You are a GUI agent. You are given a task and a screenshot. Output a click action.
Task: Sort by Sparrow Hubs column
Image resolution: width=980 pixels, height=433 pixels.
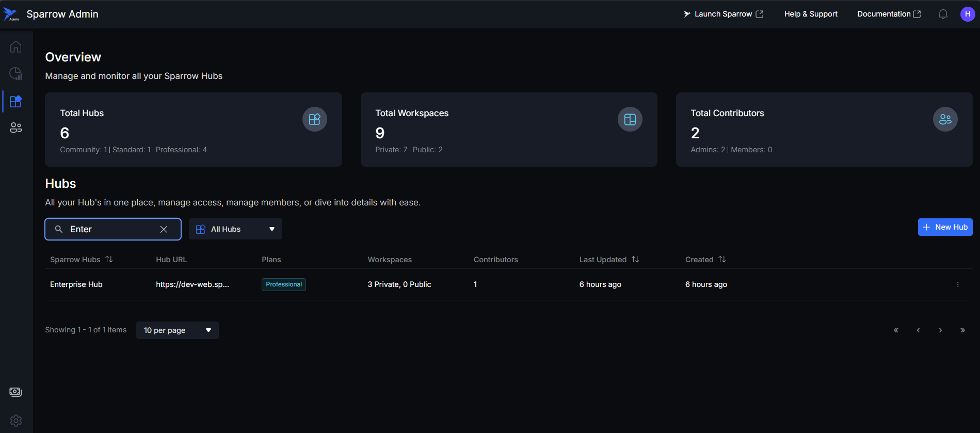(109, 260)
